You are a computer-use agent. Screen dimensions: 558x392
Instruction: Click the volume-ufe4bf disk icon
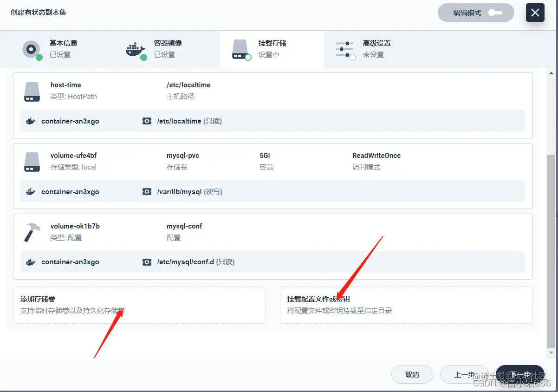pos(32,162)
